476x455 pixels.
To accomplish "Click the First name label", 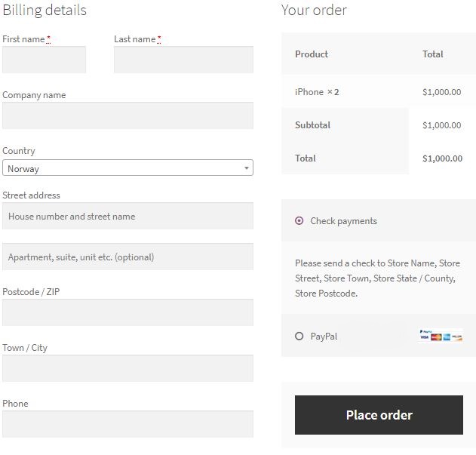I will [23, 39].
